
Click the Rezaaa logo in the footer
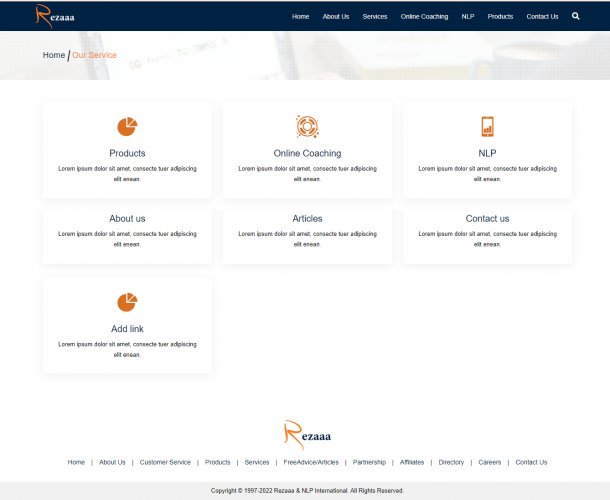pos(307,435)
